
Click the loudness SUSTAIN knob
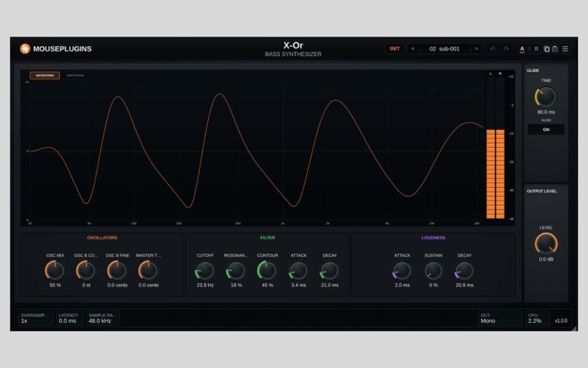tap(433, 270)
